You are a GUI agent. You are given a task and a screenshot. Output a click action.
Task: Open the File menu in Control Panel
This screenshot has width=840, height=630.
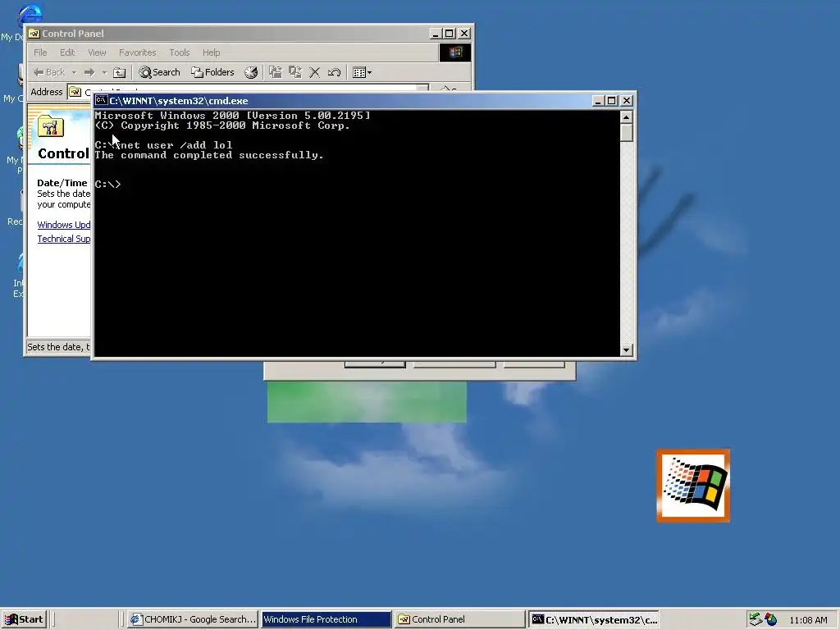click(x=40, y=52)
